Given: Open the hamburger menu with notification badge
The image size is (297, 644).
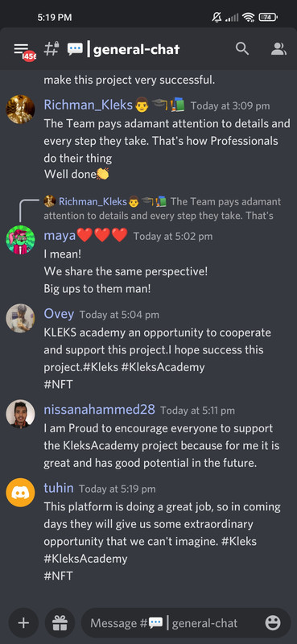Looking at the screenshot, I should 24,51.
